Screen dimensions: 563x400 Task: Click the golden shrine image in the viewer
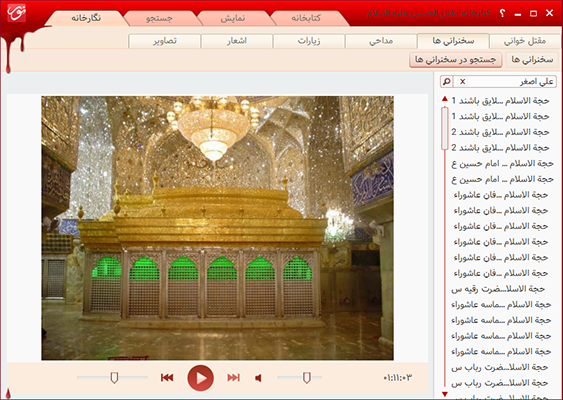pos(217,228)
